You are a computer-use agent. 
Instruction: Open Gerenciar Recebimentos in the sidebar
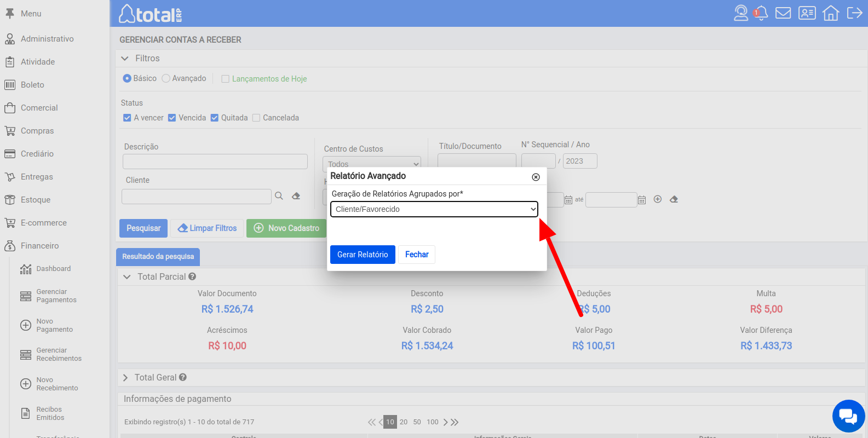coord(58,355)
